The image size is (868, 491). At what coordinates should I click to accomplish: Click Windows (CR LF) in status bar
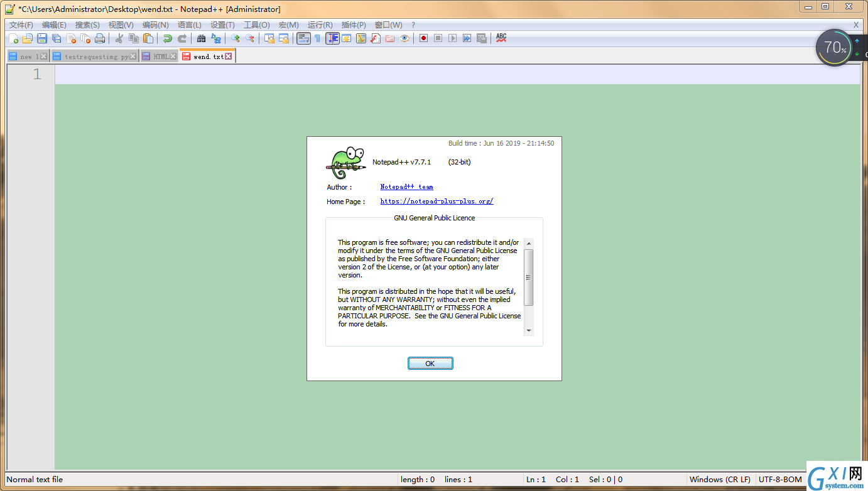point(720,479)
